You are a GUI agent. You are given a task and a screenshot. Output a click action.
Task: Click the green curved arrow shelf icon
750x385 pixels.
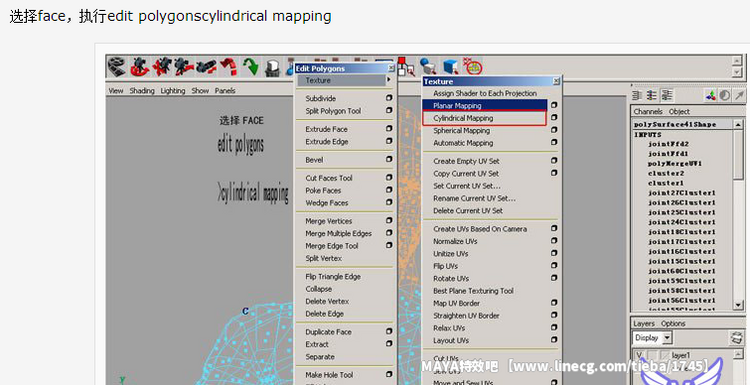pyautogui.click(x=251, y=66)
